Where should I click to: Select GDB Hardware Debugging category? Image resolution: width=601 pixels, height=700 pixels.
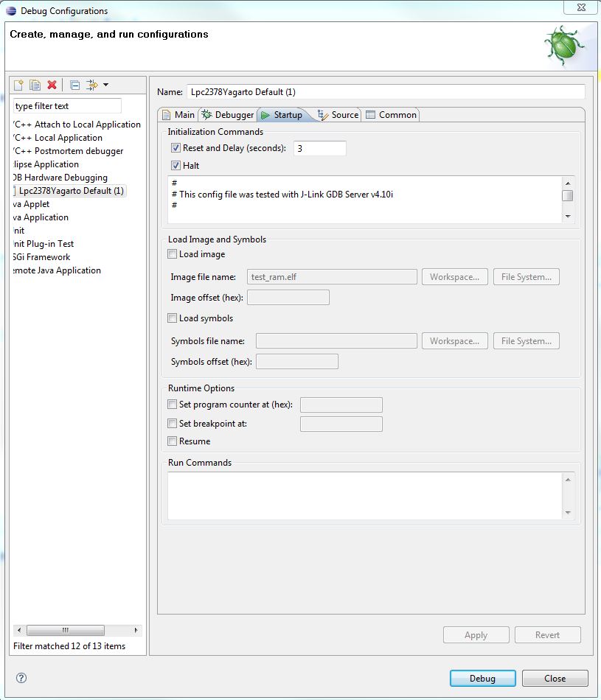coord(60,178)
